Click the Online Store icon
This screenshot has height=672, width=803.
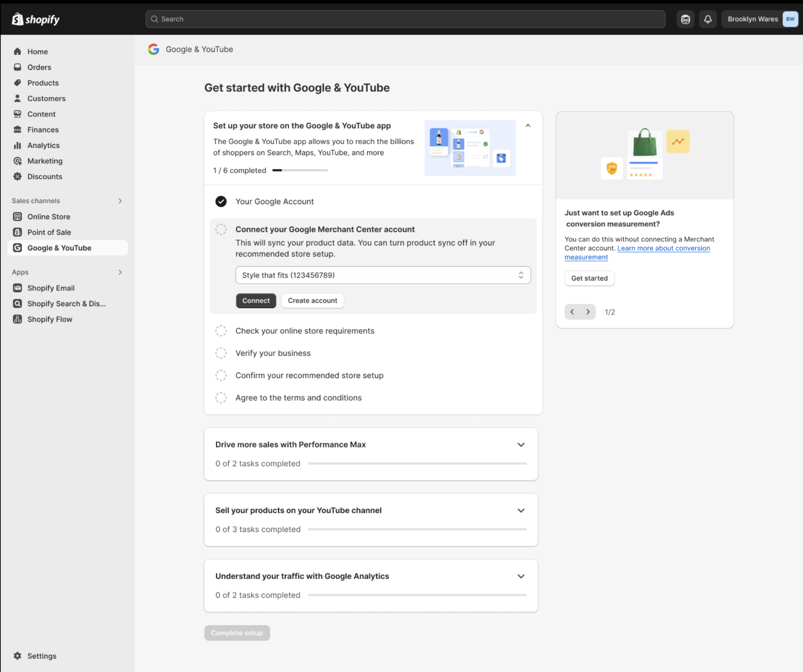[x=17, y=216]
